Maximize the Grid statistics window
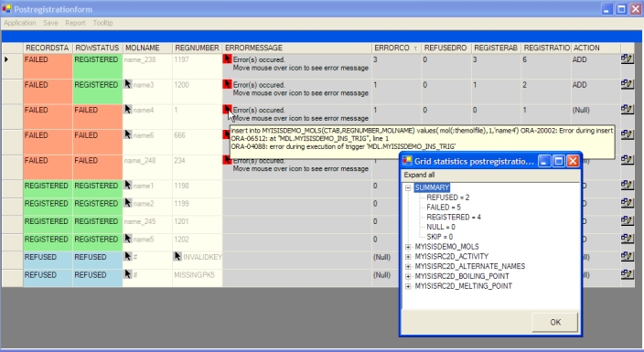Screen dimensions: 644x352 [x=559, y=161]
